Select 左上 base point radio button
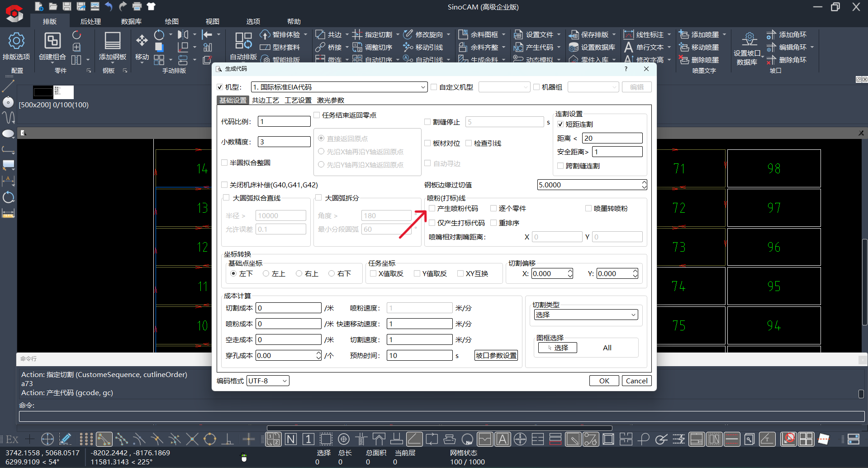This screenshot has width=868, height=468. 266,273
